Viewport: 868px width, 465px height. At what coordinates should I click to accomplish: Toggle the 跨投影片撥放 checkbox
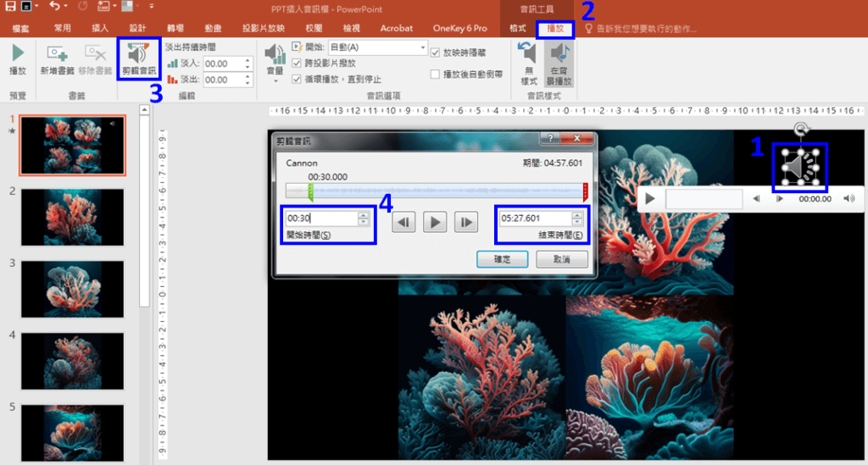point(297,64)
